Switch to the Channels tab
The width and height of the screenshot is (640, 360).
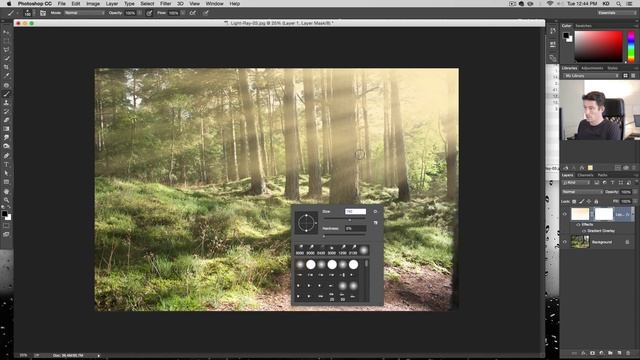(585, 175)
